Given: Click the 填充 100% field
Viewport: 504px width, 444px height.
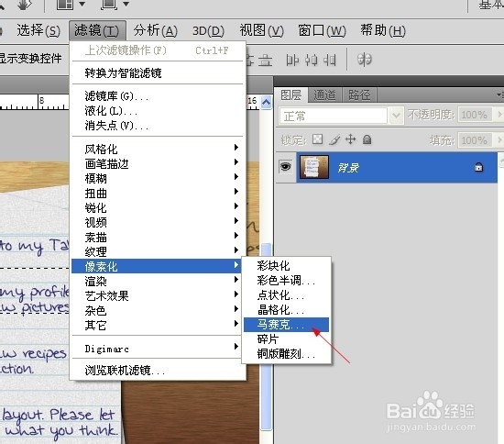Looking at the screenshot, I should [x=475, y=140].
